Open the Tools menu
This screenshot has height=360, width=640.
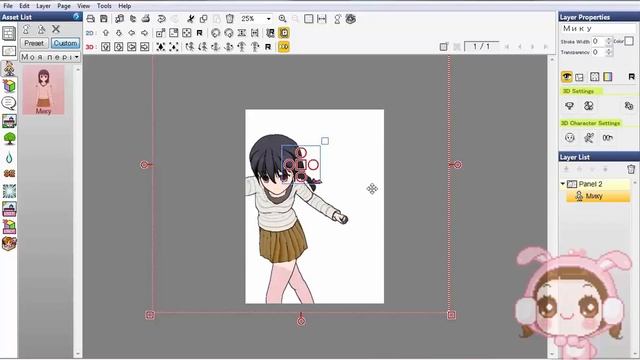(104, 6)
